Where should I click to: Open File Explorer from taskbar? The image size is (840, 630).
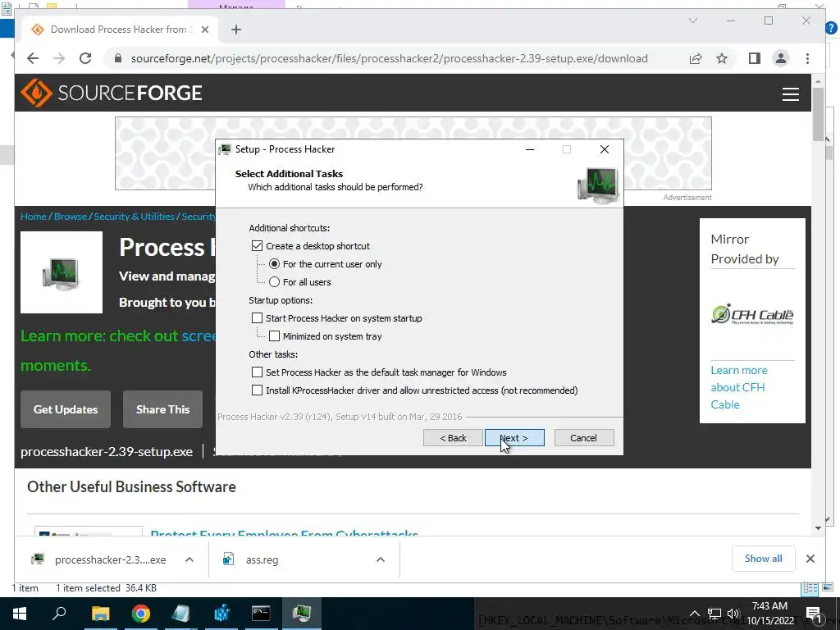pos(100,614)
